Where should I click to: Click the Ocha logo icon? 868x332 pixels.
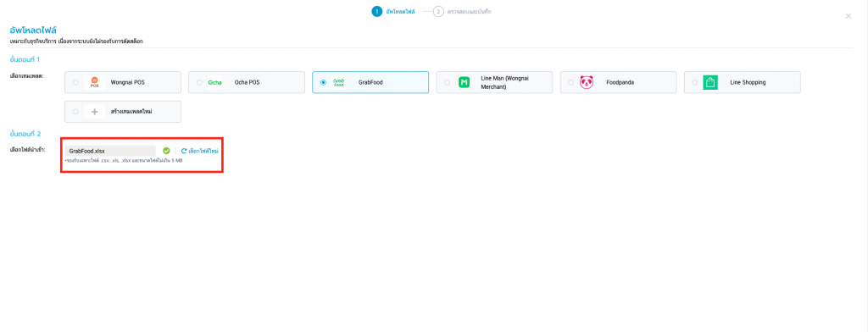214,82
